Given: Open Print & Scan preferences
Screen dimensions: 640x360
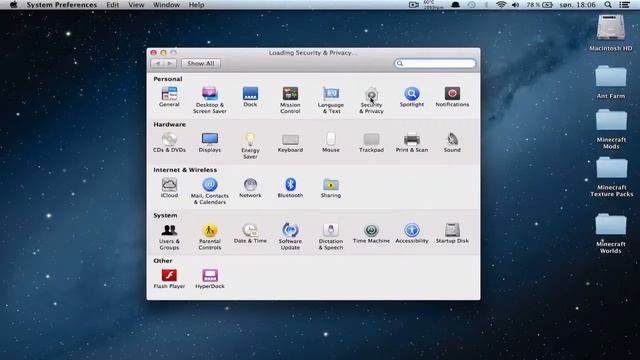Looking at the screenshot, I should pyautogui.click(x=412, y=142).
